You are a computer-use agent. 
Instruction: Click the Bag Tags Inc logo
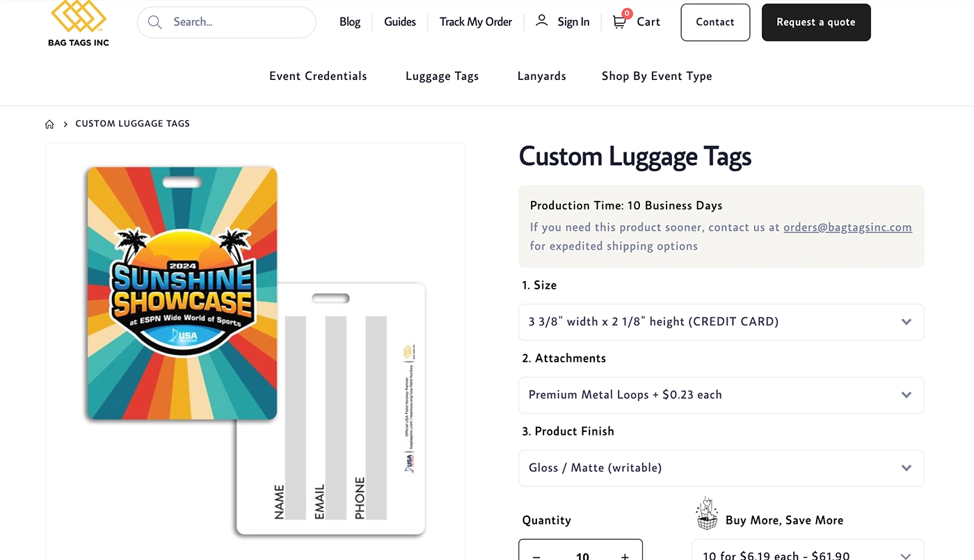point(79,24)
